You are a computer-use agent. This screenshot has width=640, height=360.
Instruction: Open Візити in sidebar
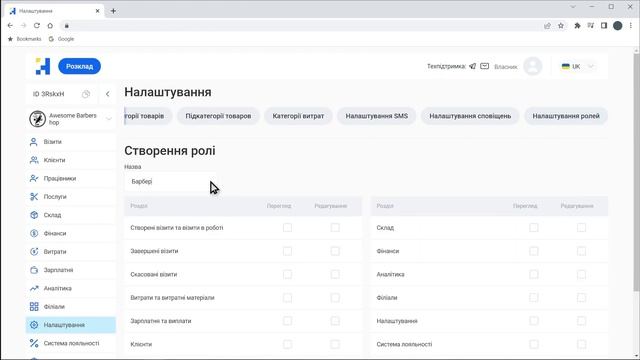pyautogui.click(x=70, y=142)
